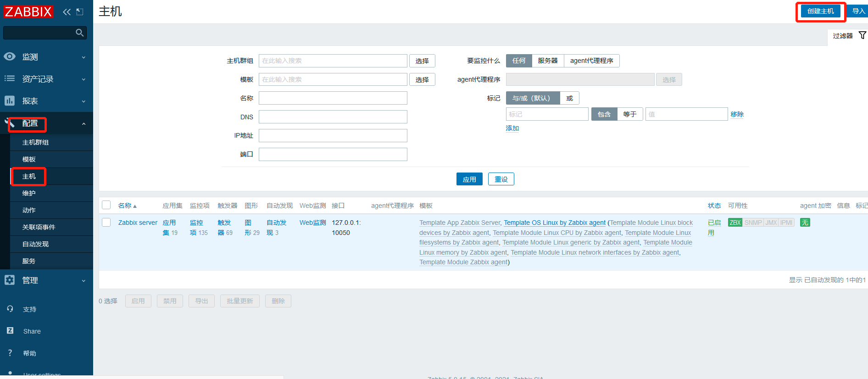868x379 pixels.
Task: Select 与/或 (默认) tag mode
Action: 533,98
